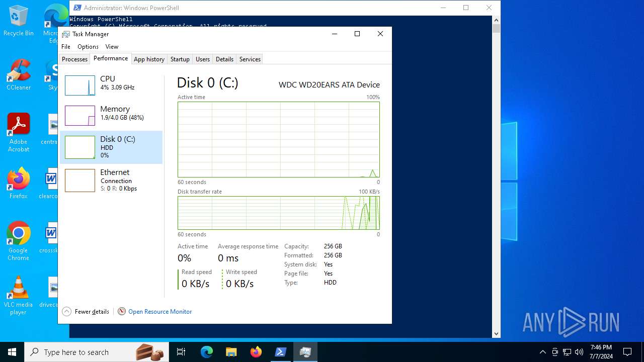The width and height of the screenshot is (644, 362).
Task: Open the Options menu in Task Manager
Action: point(88,47)
